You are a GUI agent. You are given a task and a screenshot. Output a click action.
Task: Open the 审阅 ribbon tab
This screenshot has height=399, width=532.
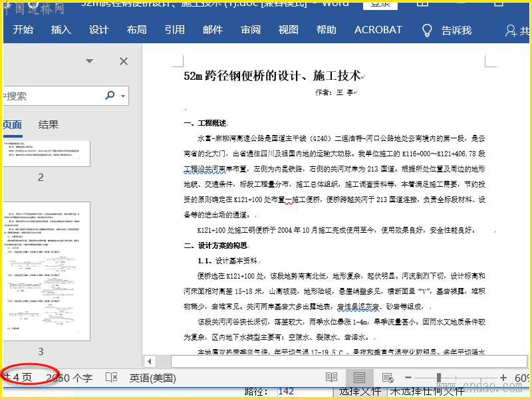(251, 30)
